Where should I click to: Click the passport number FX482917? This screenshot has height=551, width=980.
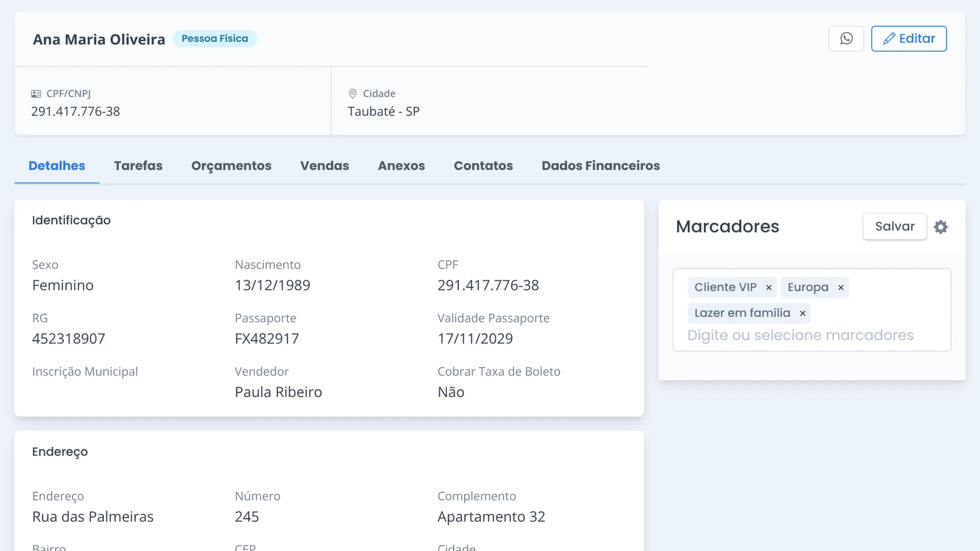[267, 339]
